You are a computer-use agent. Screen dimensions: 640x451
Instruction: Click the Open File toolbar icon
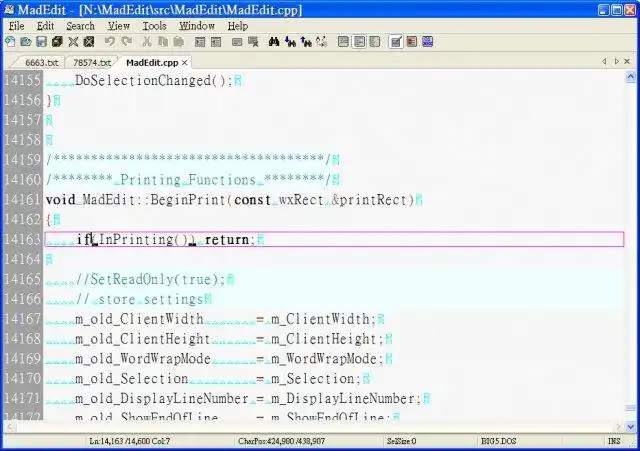point(26,42)
